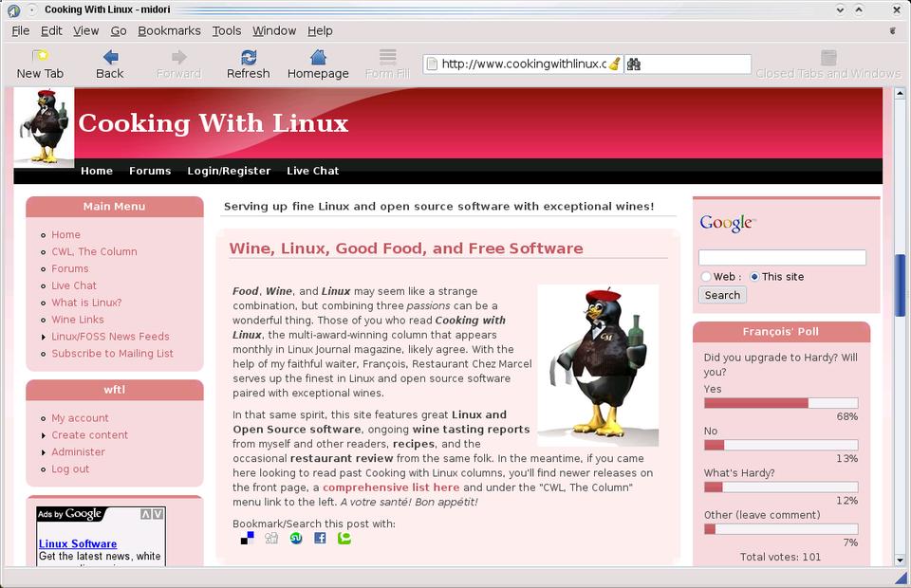Click the Delicious bookmark icon
The width and height of the screenshot is (911, 588).
click(247, 538)
